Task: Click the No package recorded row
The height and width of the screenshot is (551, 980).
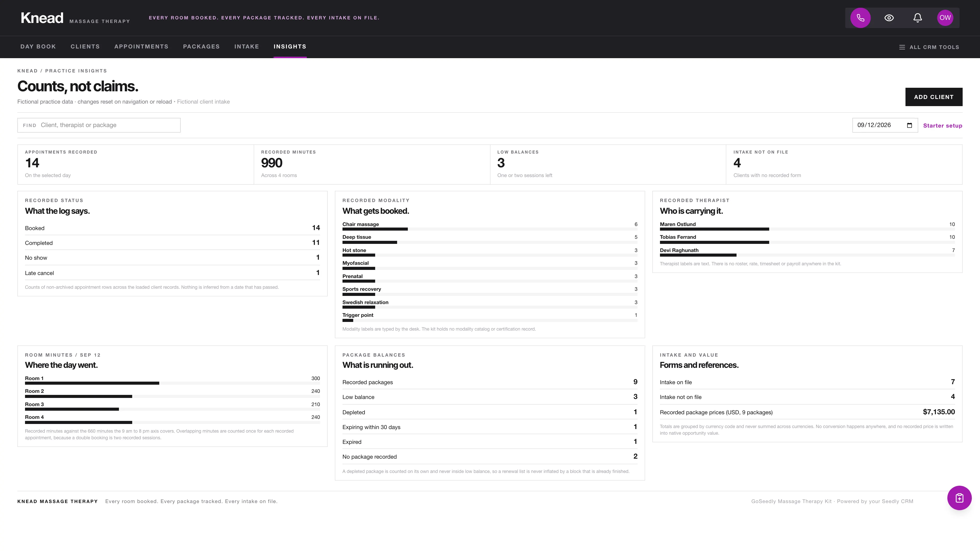Action: click(490, 457)
